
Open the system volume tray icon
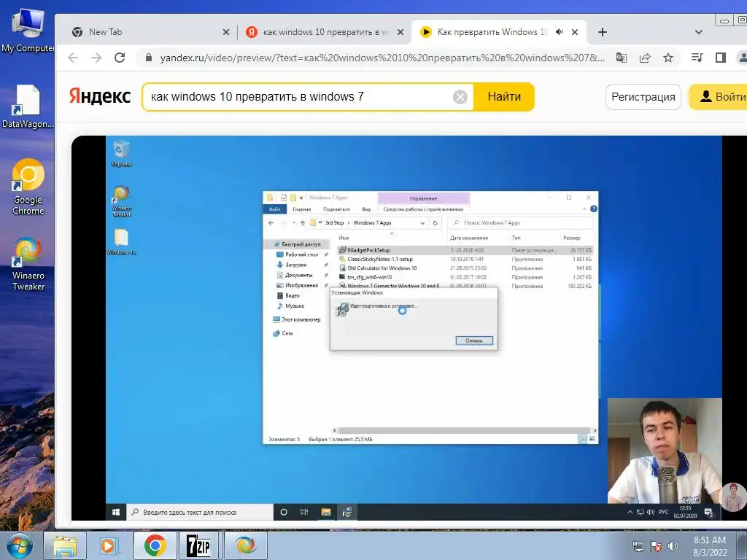point(673,546)
